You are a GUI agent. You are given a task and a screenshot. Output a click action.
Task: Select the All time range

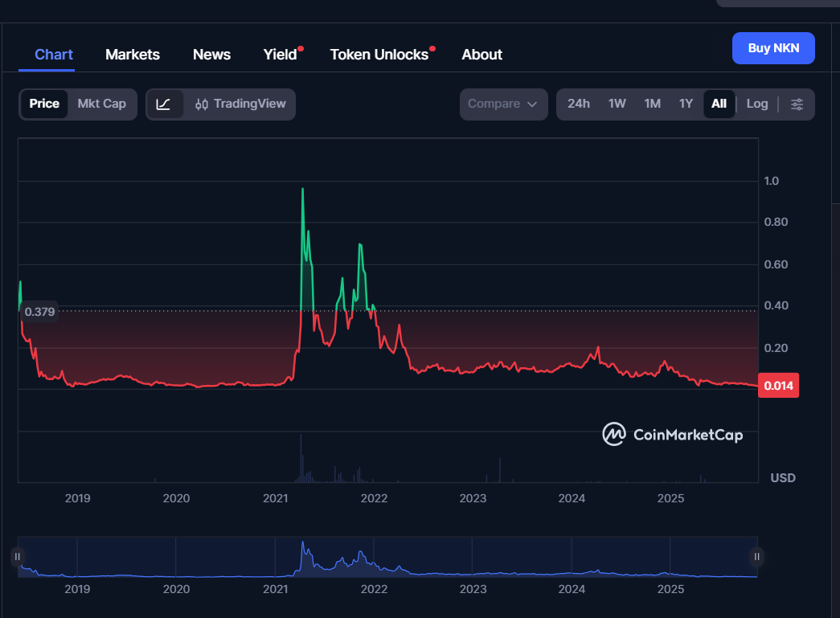point(719,104)
